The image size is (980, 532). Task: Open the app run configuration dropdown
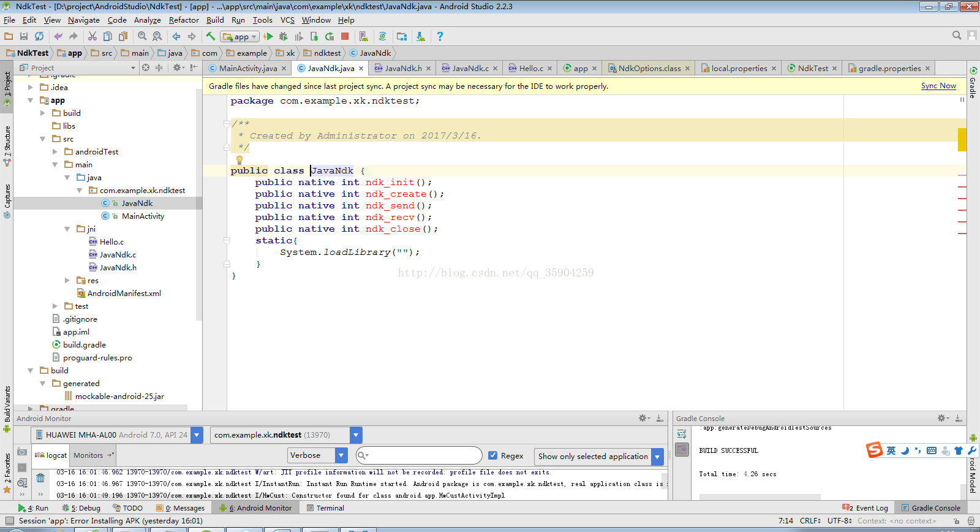(x=240, y=37)
